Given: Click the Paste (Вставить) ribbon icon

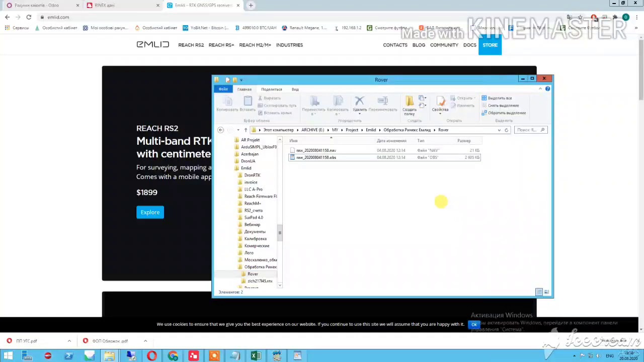Looking at the screenshot, I should pos(248,102).
